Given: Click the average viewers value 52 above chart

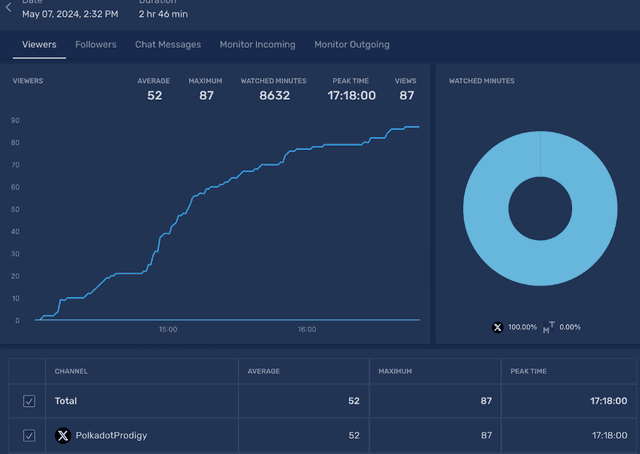Looking at the screenshot, I should click(154, 96).
